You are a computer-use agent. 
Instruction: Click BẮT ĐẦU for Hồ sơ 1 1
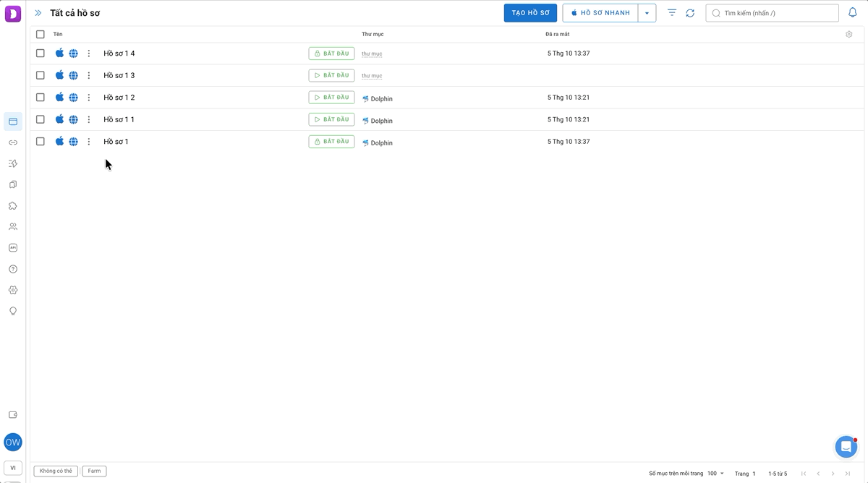[331, 119]
